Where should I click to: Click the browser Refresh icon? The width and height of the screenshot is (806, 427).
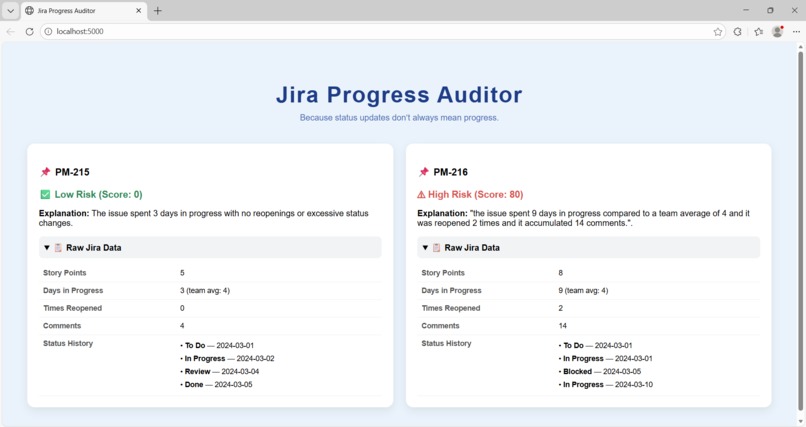click(x=29, y=31)
